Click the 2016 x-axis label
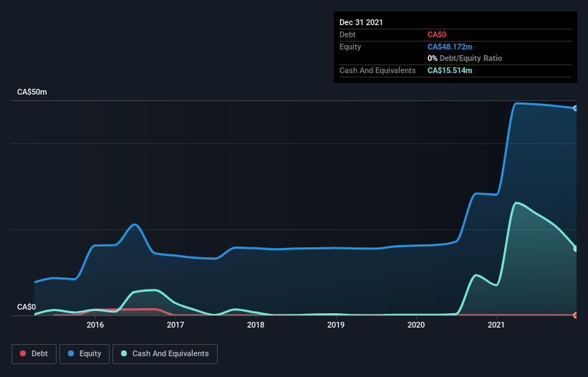The image size is (588, 377). click(x=95, y=325)
